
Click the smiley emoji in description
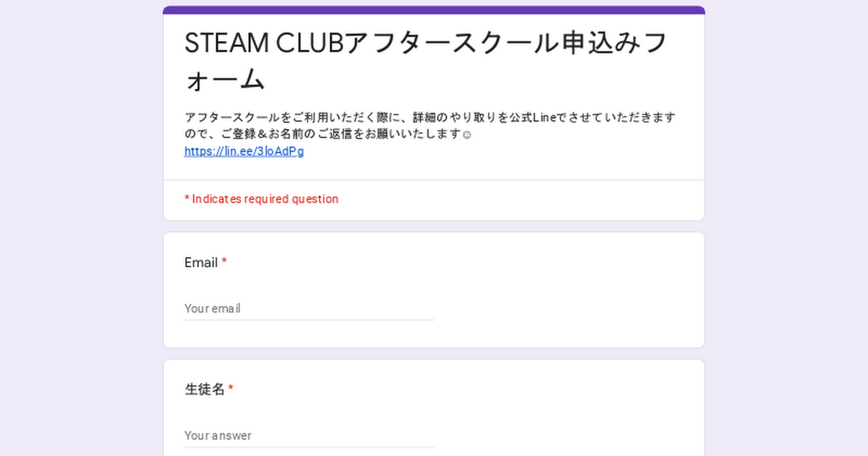point(467,135)
